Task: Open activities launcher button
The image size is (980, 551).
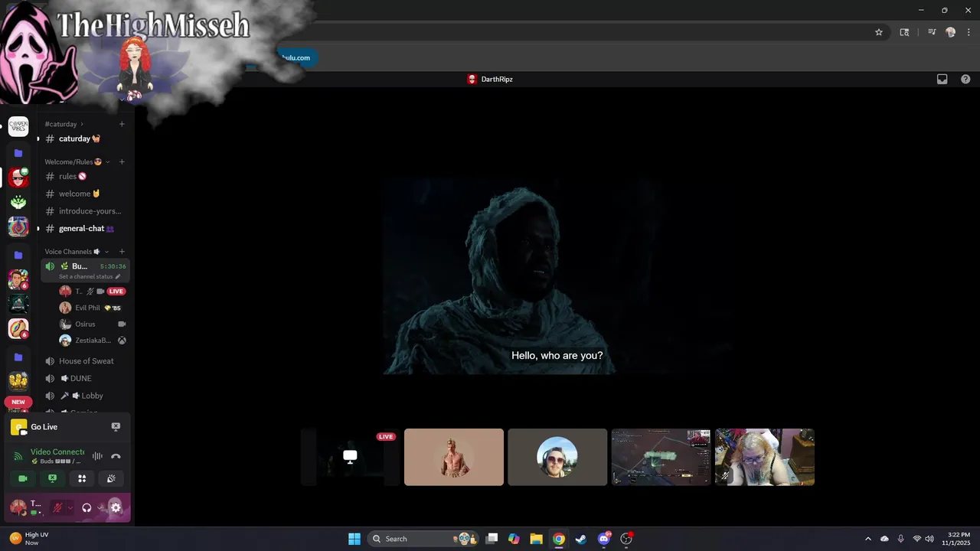Action: [x=82, y=478]
